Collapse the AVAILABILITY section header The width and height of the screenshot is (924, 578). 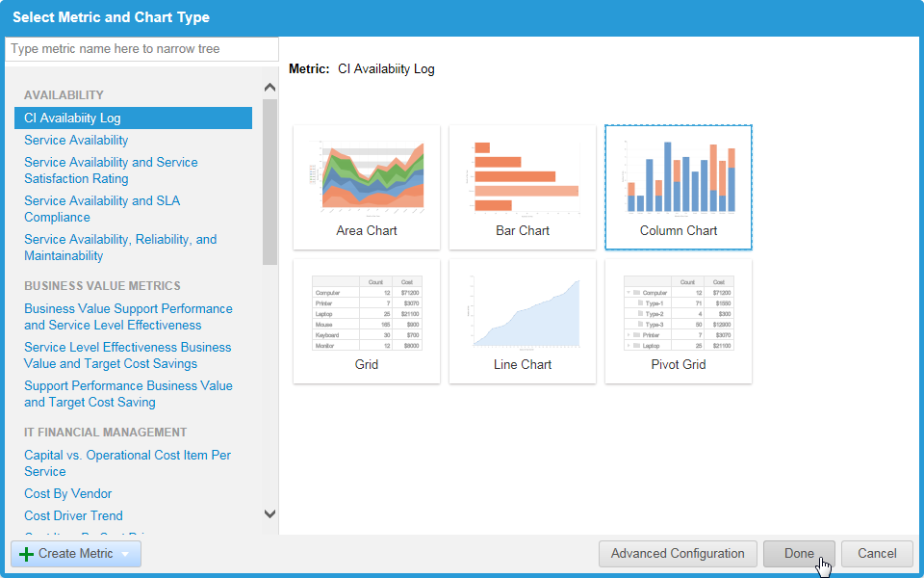pyautogui.click(x=63, y=94)
